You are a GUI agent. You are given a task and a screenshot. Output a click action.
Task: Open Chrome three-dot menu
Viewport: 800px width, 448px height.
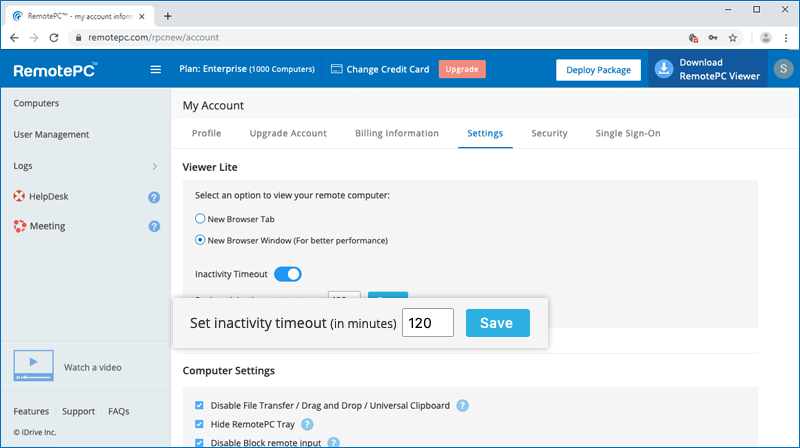[786, 38]
